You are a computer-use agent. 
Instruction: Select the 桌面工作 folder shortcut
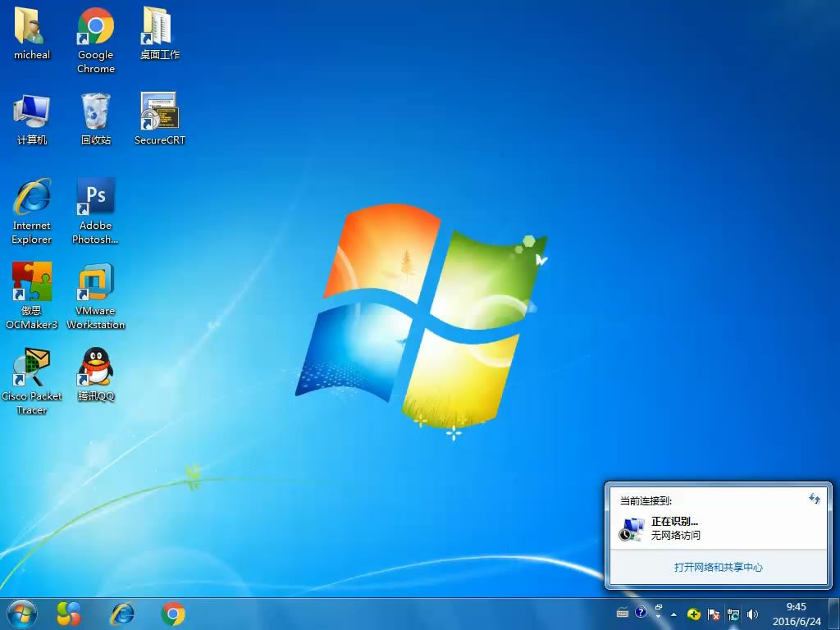pos(160,33)
